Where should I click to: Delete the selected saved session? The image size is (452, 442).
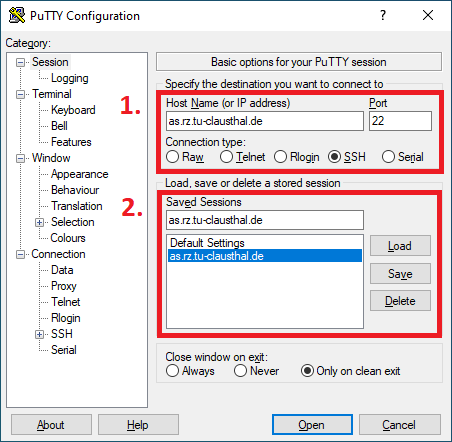pyautogui.click(x=400, y=301)
